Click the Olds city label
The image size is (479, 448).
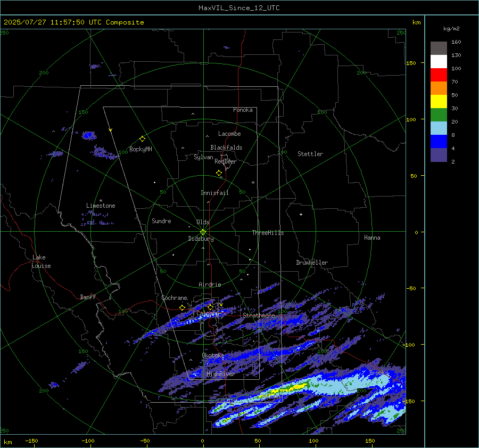(x=203, y=222)
